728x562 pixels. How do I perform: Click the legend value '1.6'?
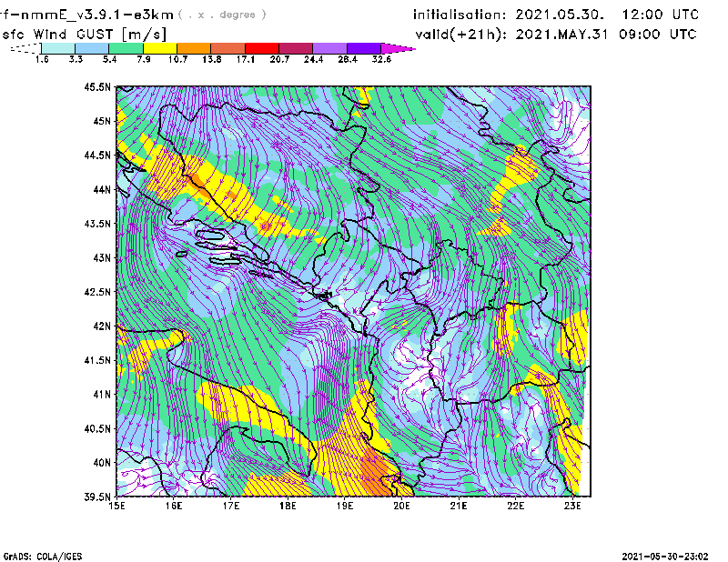(42, 59)
